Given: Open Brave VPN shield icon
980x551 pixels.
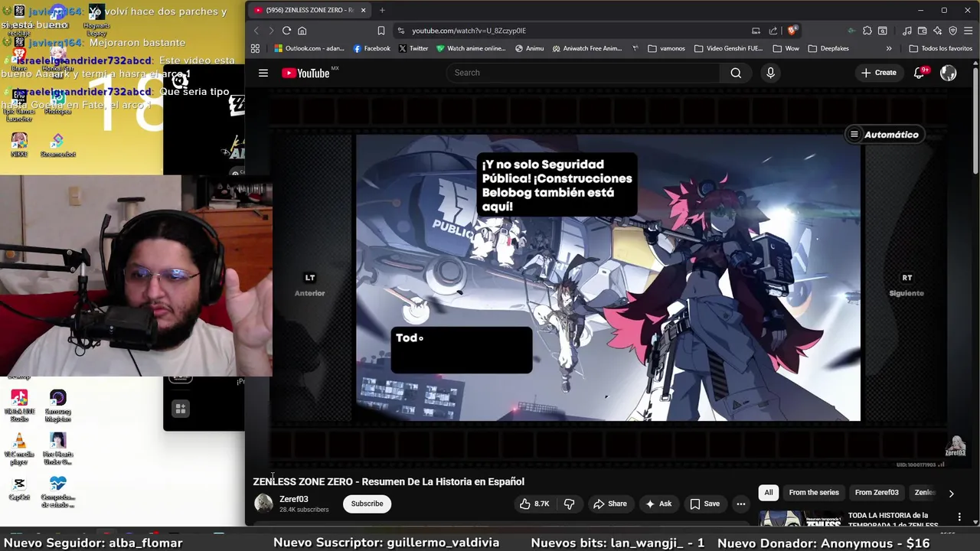Looking at the screenshot, I should coord(952,31).
